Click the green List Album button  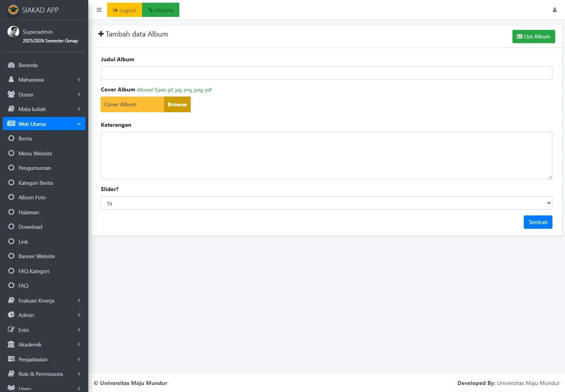(x=533, y=36)
